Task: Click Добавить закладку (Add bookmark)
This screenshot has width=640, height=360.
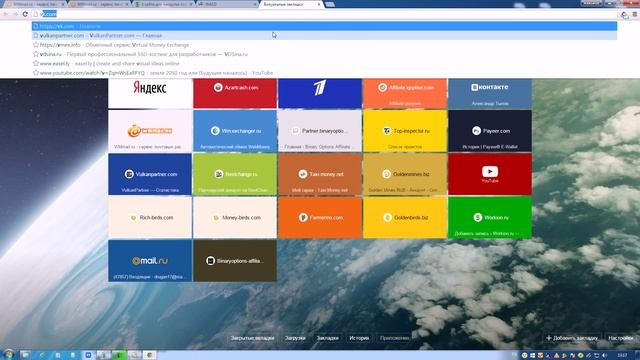Action: (572, 338)
